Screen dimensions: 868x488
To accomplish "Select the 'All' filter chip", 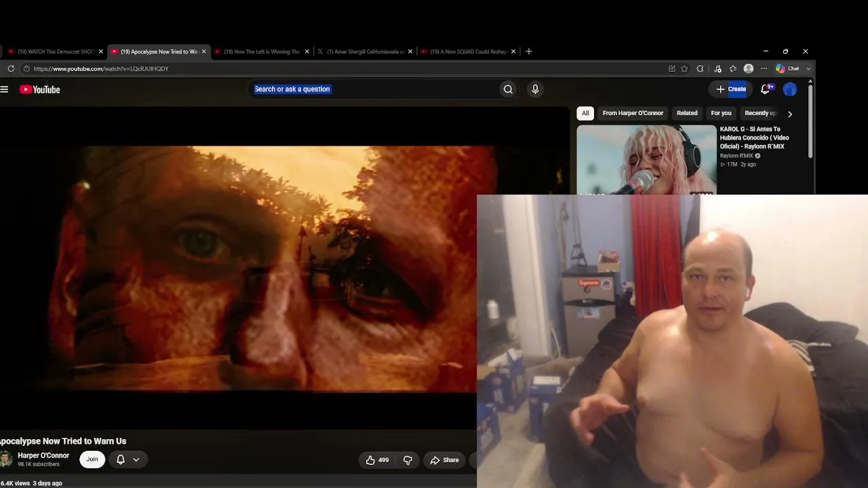I will (585, 113).
